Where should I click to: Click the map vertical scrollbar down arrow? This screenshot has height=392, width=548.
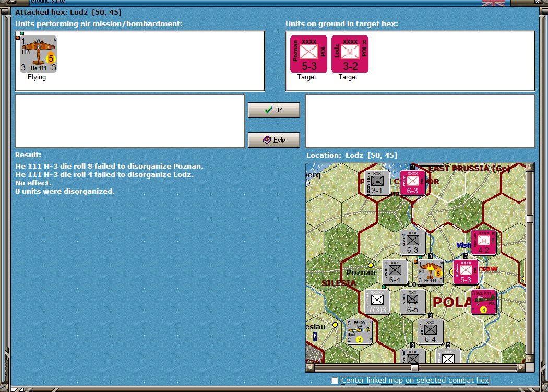point(530,359)
